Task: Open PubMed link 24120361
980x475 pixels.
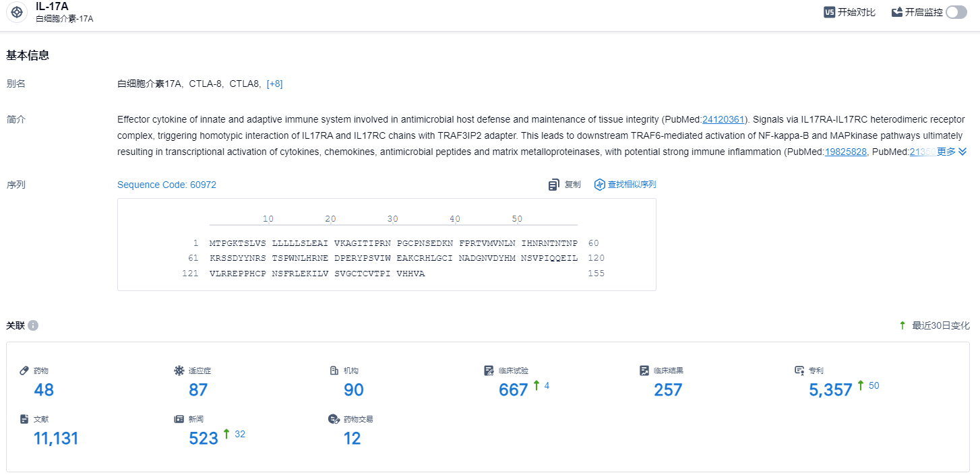Action: tap(723, 119)
